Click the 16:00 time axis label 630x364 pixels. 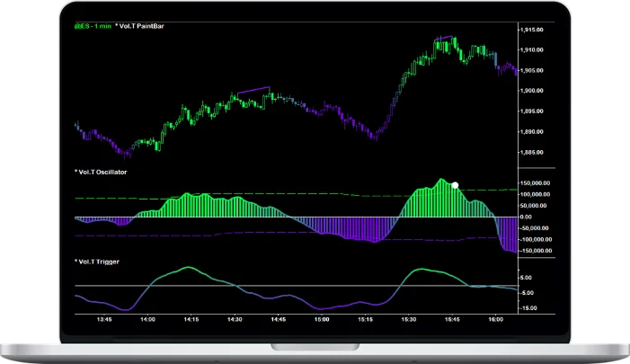[x=495, y=319]
